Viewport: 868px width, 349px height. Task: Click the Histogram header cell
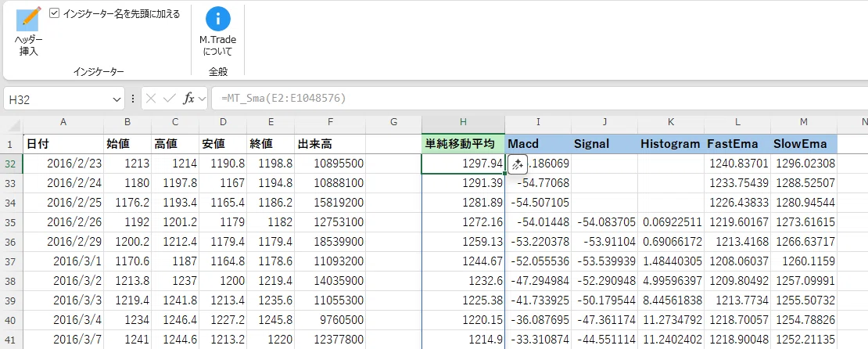(x=671, y=144)
